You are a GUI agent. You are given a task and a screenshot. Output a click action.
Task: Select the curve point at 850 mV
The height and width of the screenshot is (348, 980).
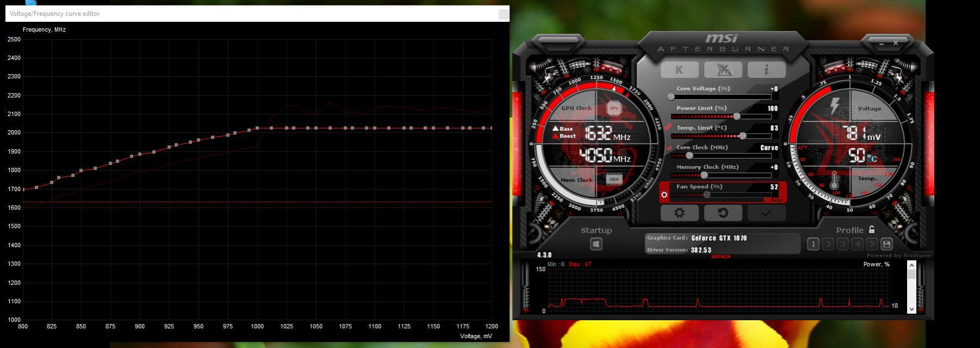[x=81, y=171]
